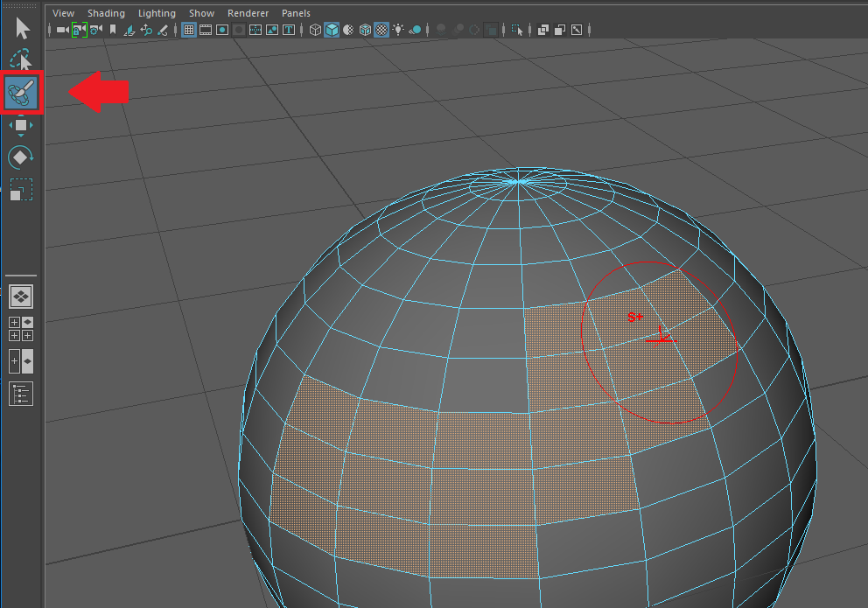Switch to the Rotate tool
Screen dimensions: 868x608
click(x=21, y=157)
